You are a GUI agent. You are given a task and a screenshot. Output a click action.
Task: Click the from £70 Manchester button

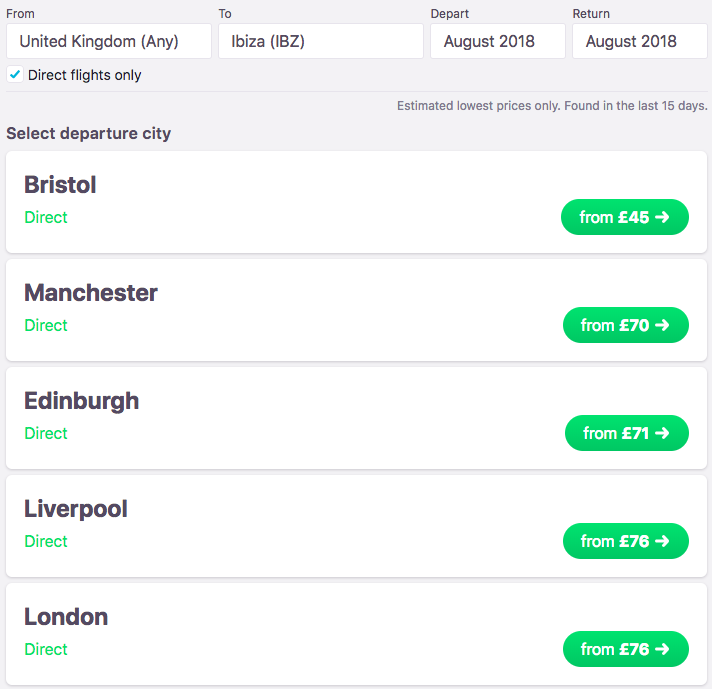[x=626, y=325]
